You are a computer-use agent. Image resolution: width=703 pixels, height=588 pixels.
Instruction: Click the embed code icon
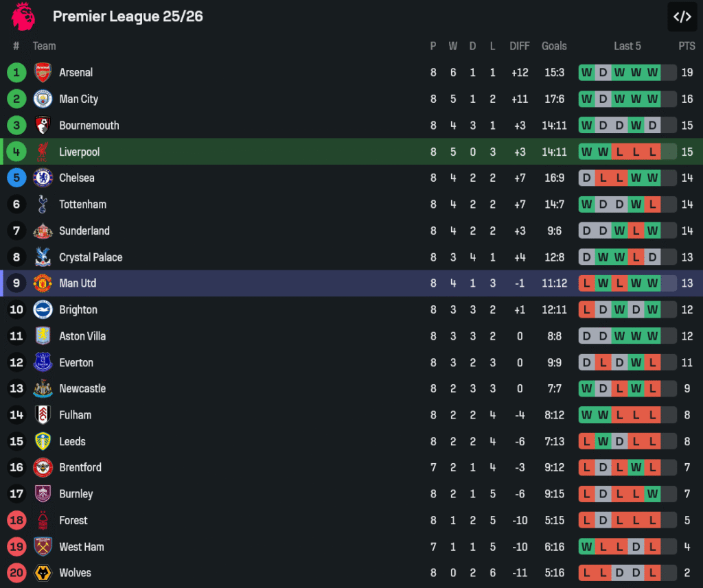[682, 17]
